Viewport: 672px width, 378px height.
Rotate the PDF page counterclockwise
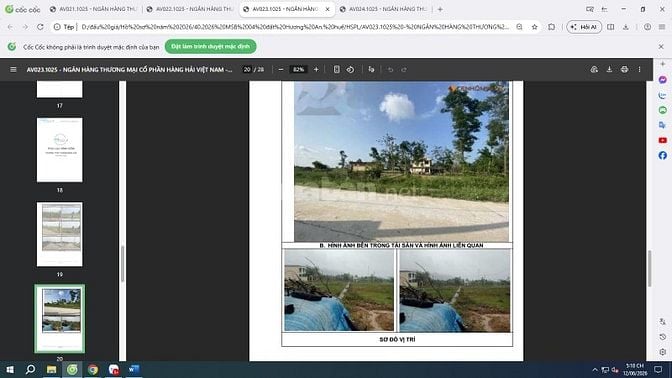coord(351,69)
